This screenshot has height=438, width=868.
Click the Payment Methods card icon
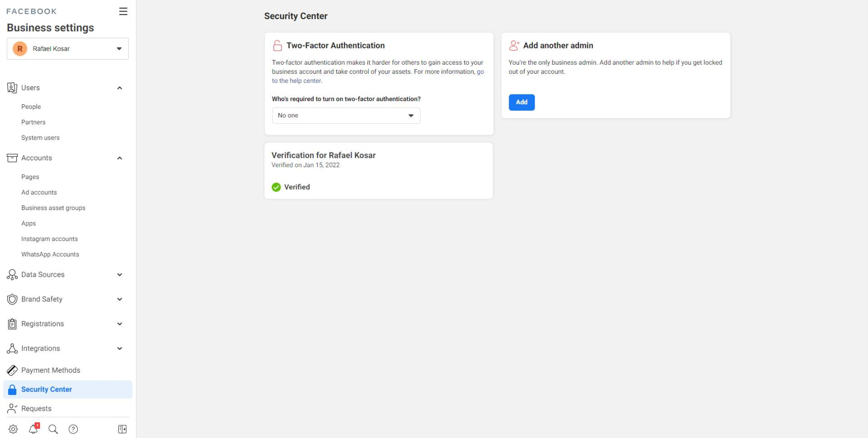point(12,370)
